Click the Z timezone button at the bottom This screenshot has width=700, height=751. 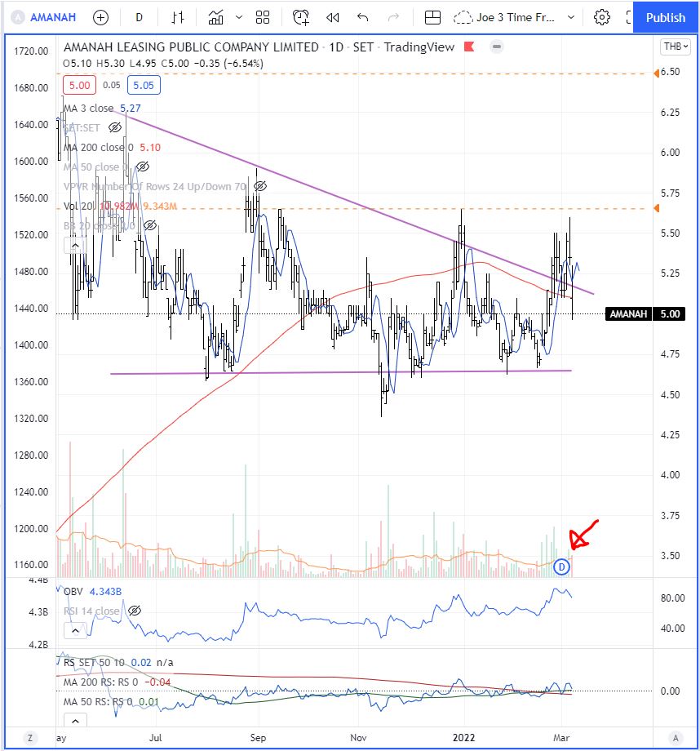click(x=30, y=738)
